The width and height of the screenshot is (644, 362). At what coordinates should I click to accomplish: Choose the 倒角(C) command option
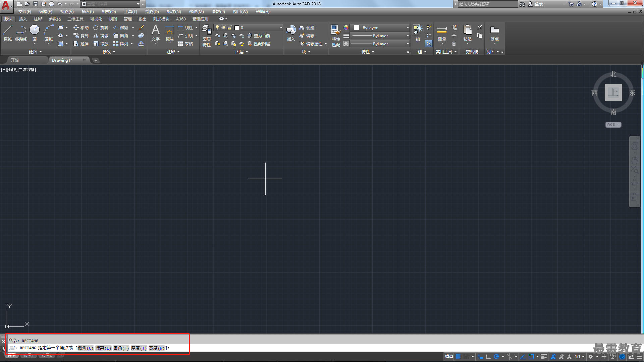pyautogui.click(x=85, y=348)
